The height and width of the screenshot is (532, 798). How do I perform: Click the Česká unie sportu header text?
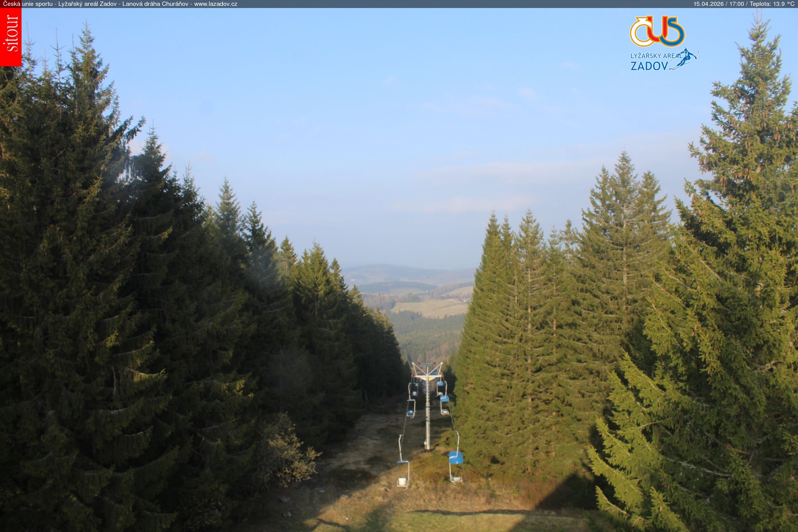[28, 4]
